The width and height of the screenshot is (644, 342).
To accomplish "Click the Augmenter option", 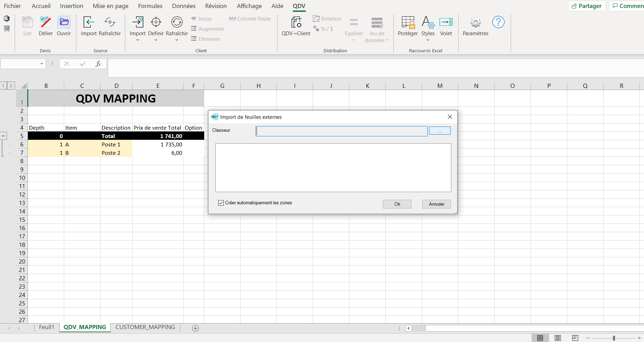I will (x=208, y=29).
